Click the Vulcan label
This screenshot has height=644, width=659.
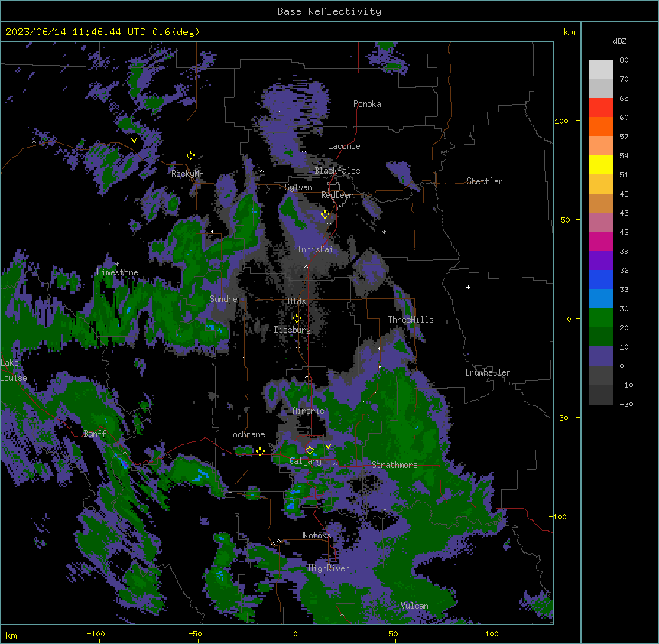point(414,606)
